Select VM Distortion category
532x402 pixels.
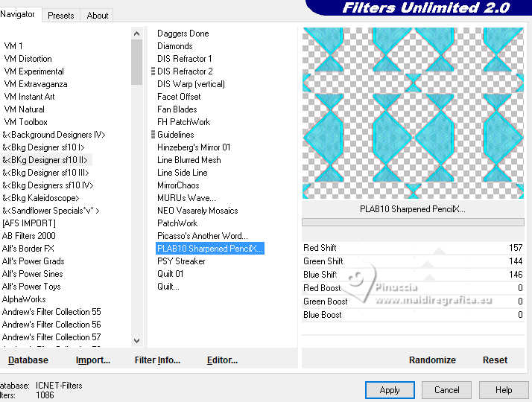(x=28, y=59)
